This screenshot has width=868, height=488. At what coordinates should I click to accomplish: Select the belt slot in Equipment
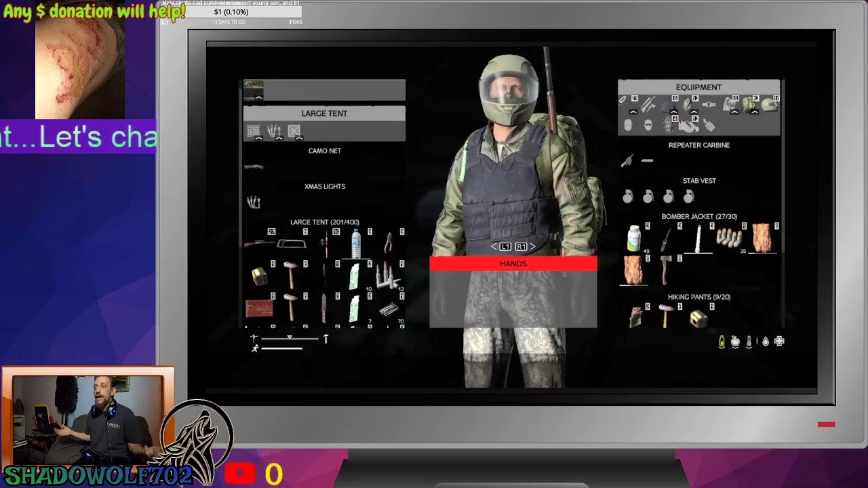tap(709, 104)
